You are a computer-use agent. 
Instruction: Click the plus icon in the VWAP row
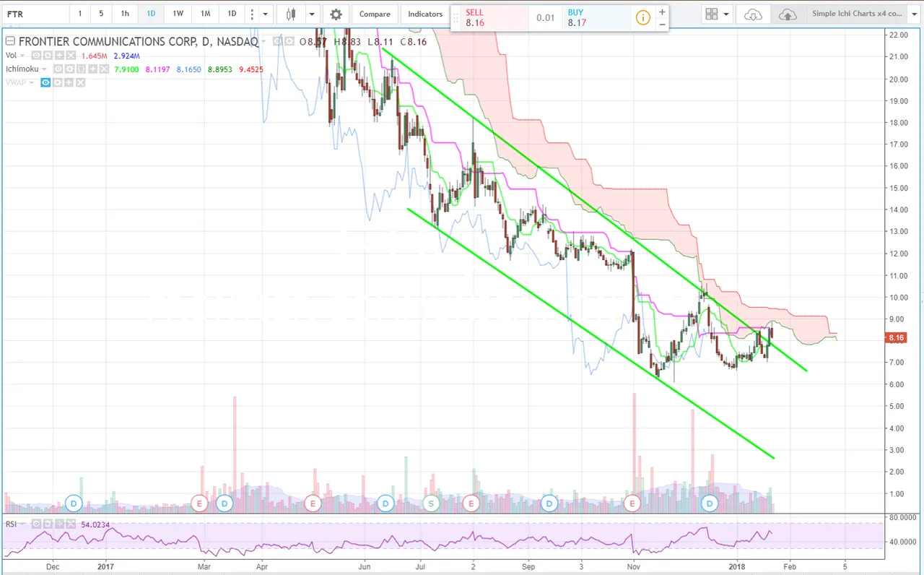tap(69, 83)
